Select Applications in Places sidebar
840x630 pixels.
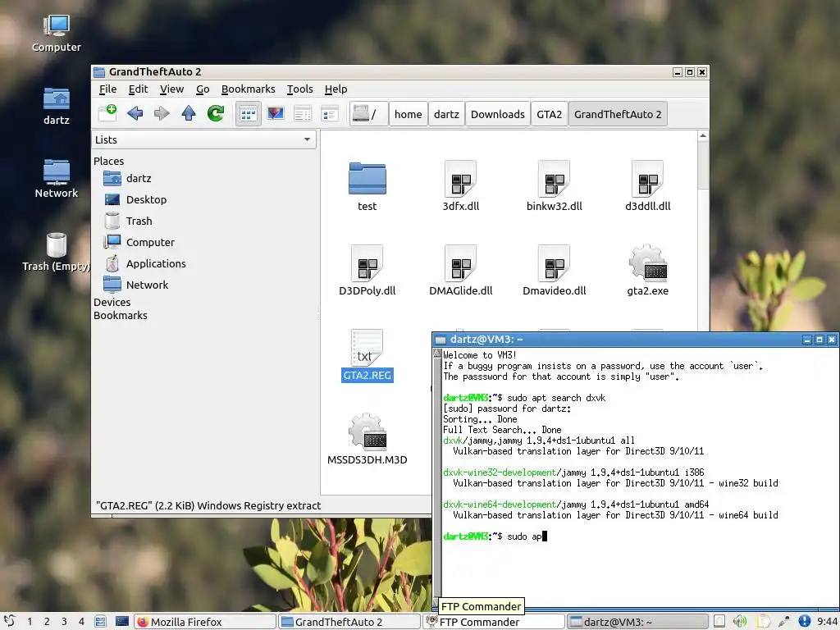pos(145,263)
